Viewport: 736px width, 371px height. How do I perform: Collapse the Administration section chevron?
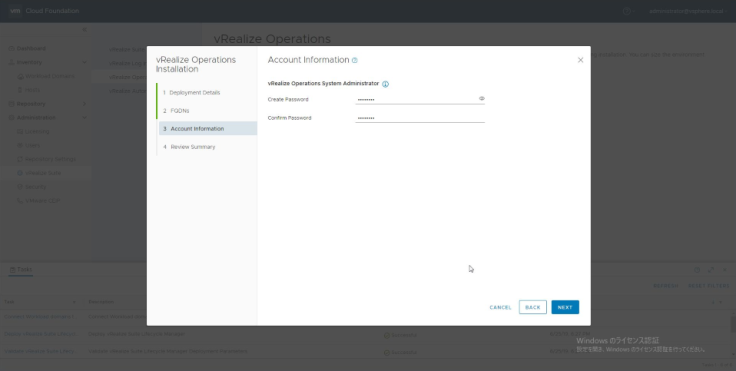(x=84, y=117)
